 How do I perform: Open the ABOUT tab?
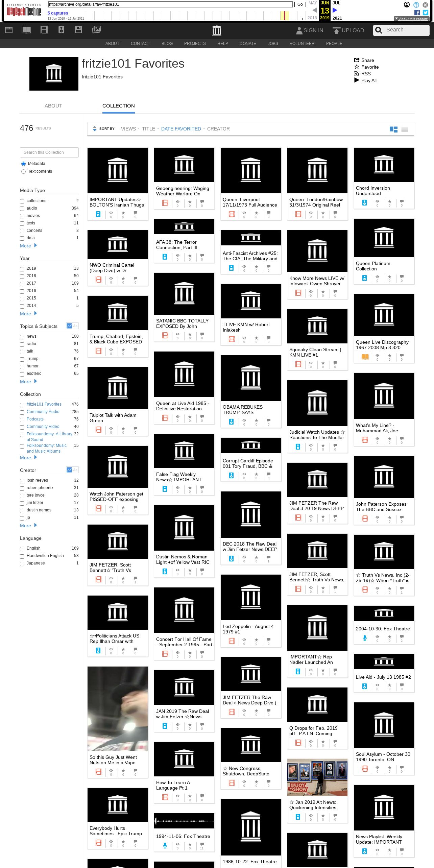[x=53, y=106]
